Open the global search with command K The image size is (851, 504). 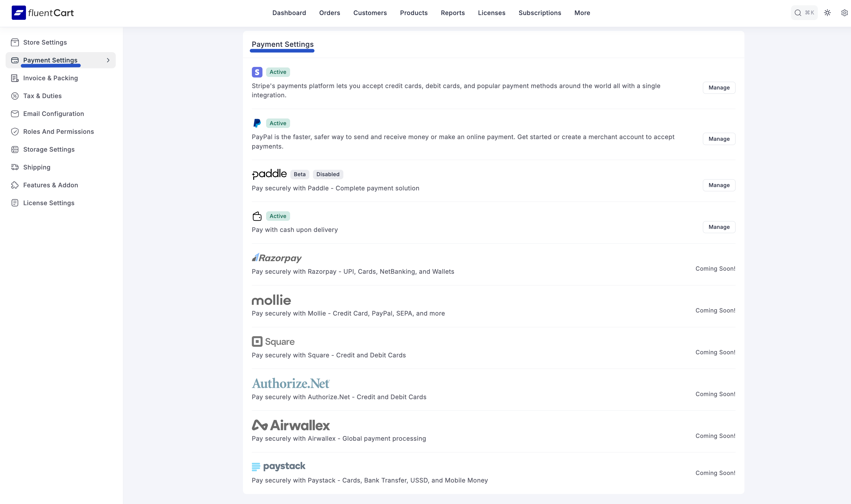coord(804,13)
